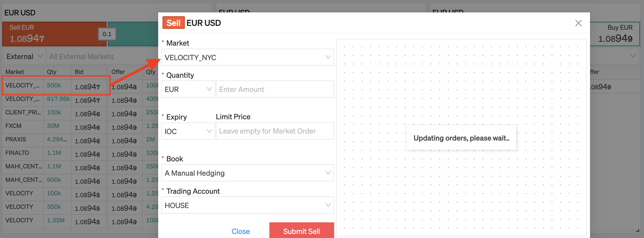Screen dimensions: 644x238
Task: Click the 0.1 spread indicator box
Action: 107,34
